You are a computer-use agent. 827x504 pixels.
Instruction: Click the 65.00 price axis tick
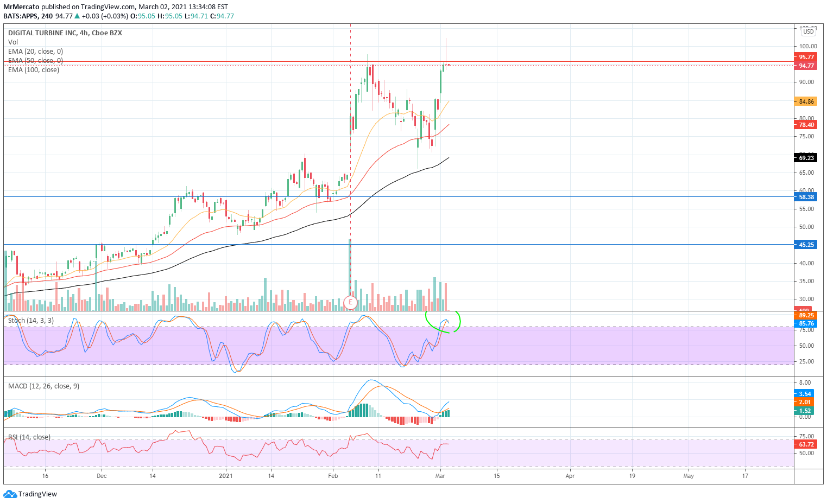pos(806,173)
